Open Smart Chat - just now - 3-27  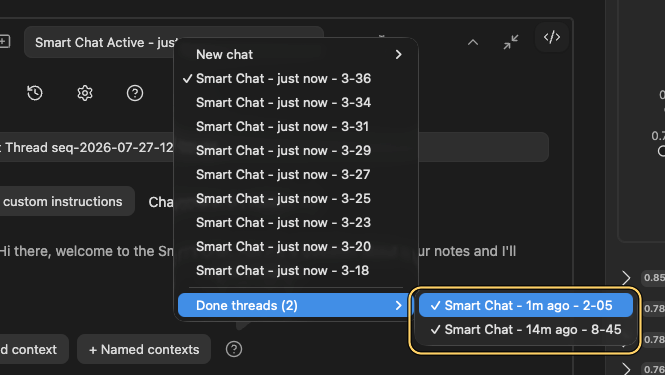(x=296, y=174)
